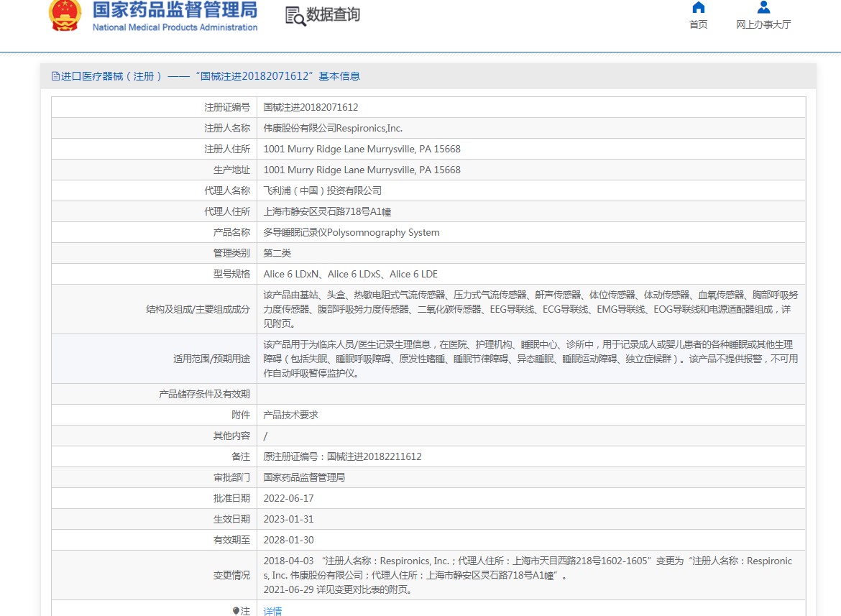This screenshot has width=841, height=616.
Task: Click the 变更情况 label
Action: [x=231, y=575]
